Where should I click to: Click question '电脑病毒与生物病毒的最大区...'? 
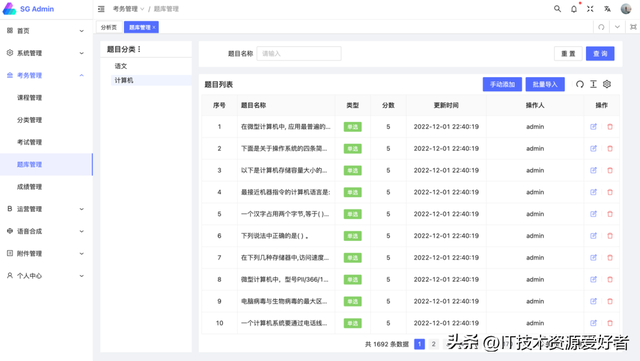pyautogui.click(x=284, y=301)
